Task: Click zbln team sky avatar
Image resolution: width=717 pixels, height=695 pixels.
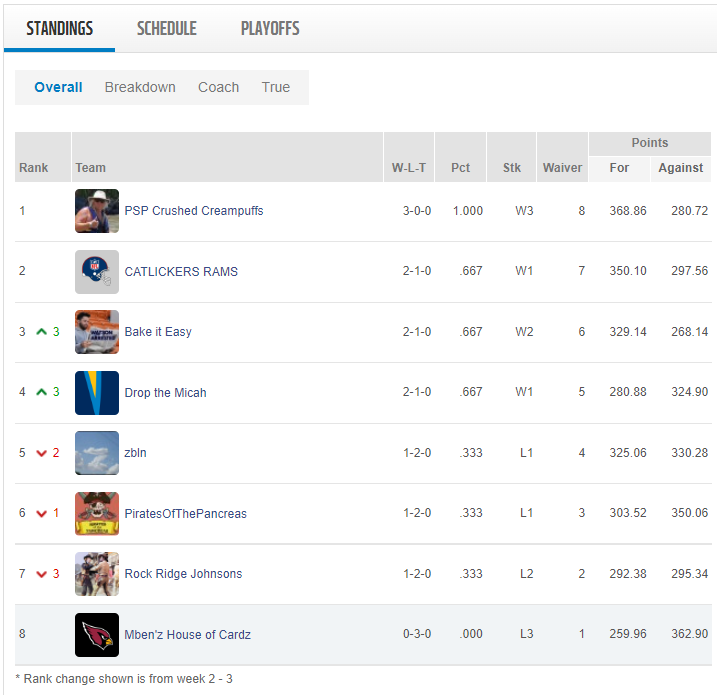Action: (x=97, y=453)
